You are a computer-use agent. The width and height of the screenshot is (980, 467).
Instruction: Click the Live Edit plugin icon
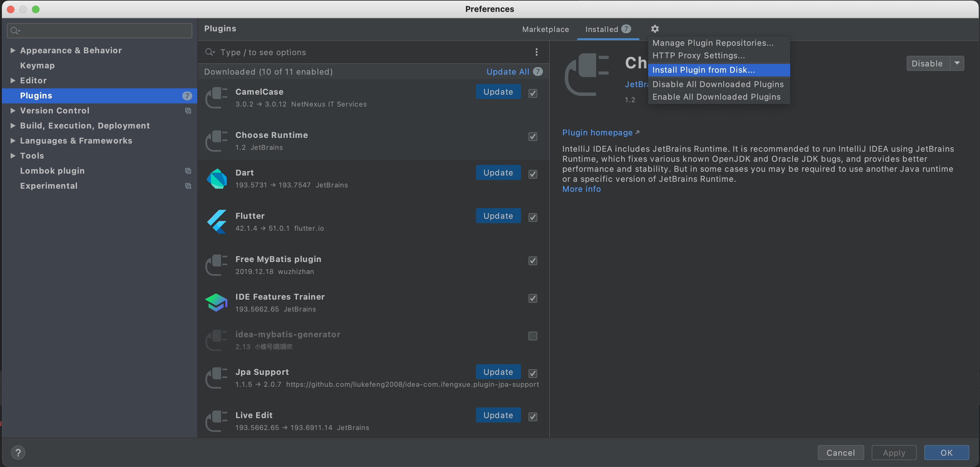(216, 421)
